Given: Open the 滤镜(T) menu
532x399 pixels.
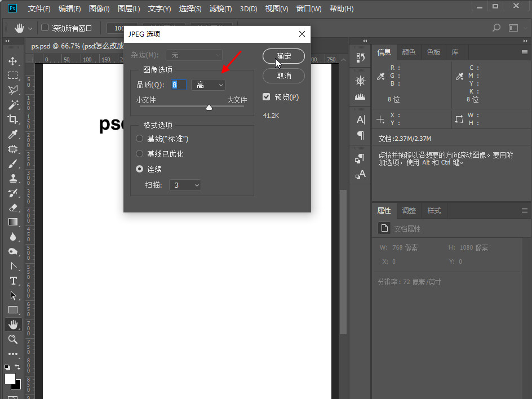Looking at the screenshot, I should (x=220, y=9).
